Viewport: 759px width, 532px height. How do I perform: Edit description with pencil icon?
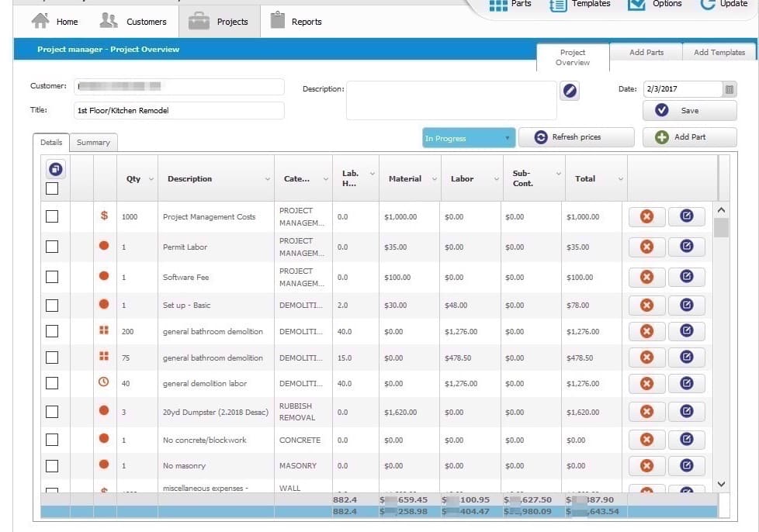point(570,91)
